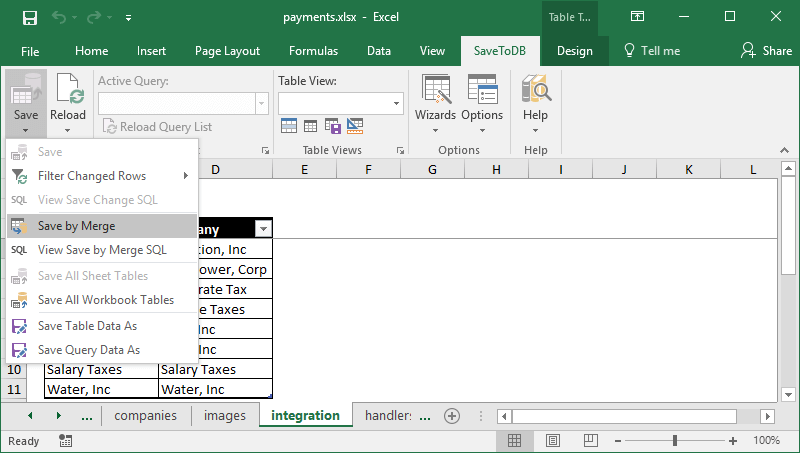
Task: Select column E header
Action: (304, 170)
